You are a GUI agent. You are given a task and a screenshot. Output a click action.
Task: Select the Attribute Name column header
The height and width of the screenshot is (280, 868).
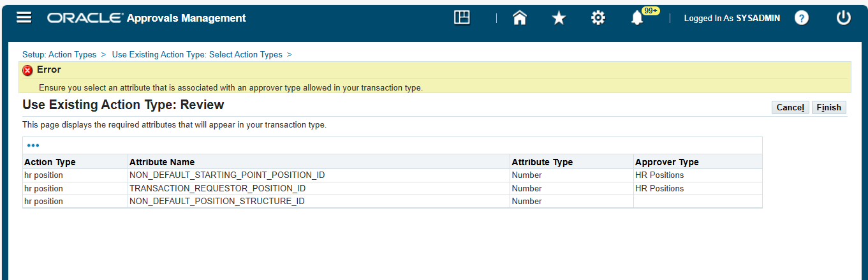(162, 162)
